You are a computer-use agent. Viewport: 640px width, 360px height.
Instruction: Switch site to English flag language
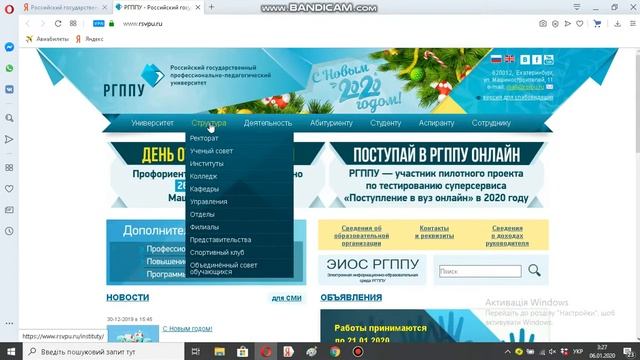[510, 59]
